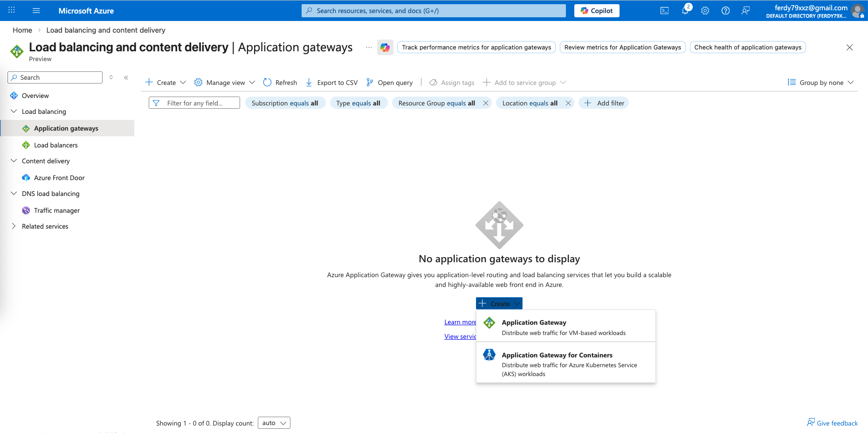
Task: Click the Refresh toolbar button
Action: click(280, 83)
